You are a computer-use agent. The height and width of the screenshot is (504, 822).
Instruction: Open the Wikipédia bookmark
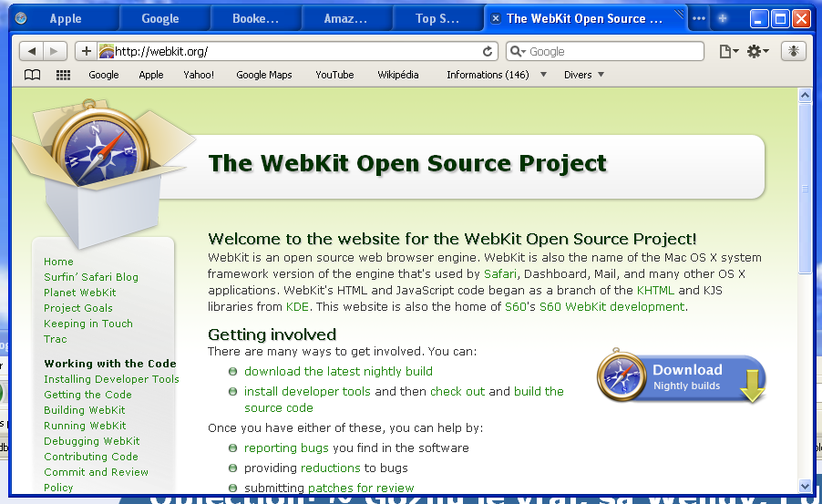(398, 75)
